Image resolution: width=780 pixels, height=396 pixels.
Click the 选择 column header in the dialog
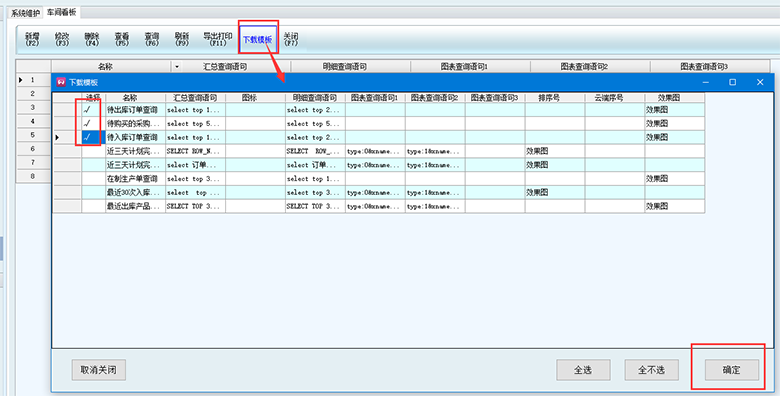(x=94, y=98)
